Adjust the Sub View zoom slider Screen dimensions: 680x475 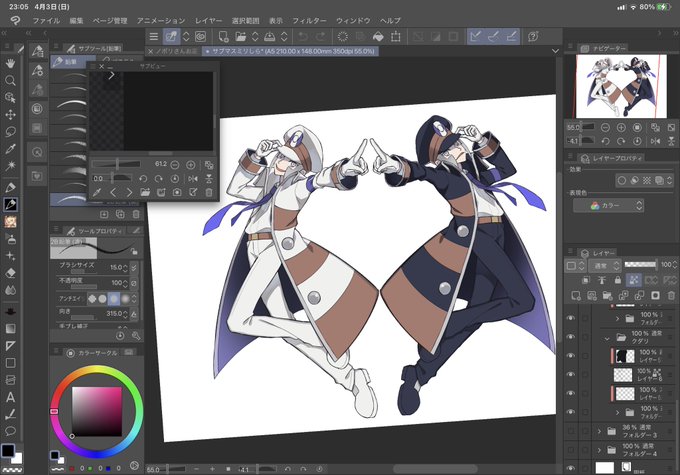coord(117,164)
